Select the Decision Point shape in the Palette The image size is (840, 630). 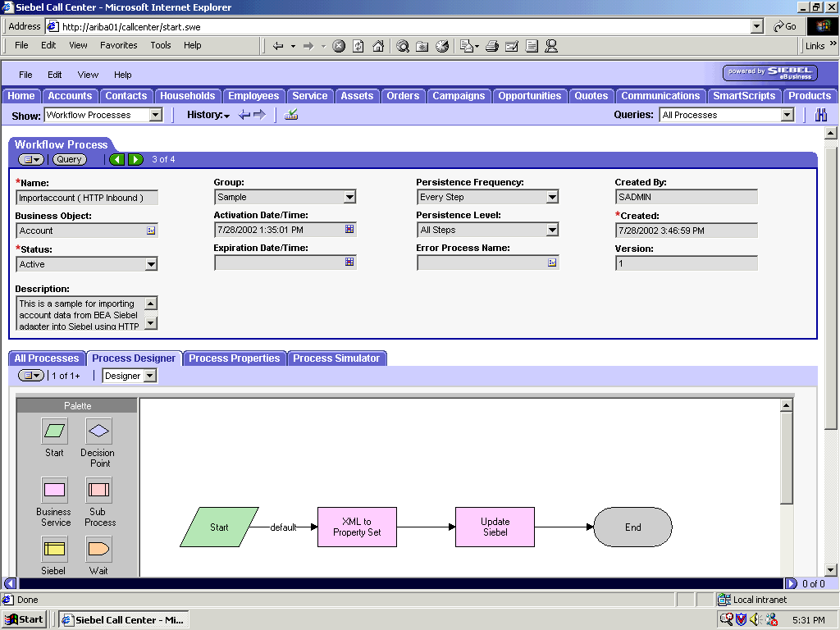pos(98,430)
